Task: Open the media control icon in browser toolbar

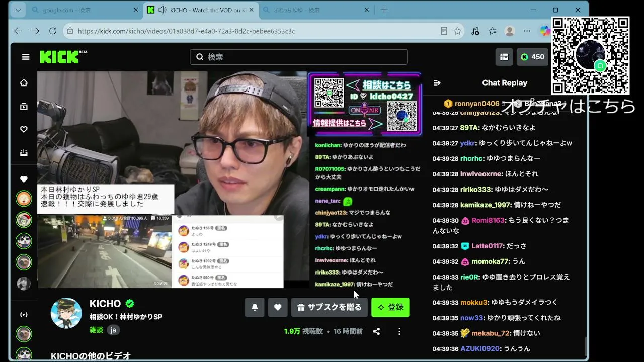Action: [x=475, y=31]
